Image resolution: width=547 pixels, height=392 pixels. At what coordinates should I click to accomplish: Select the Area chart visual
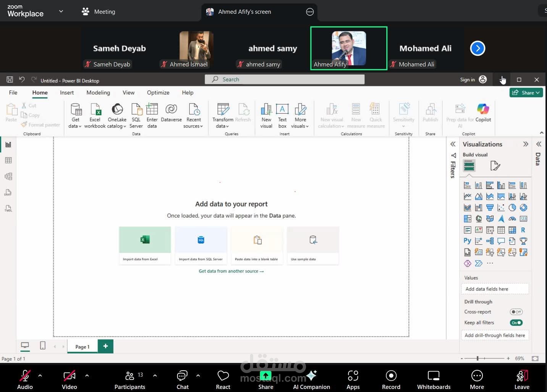479,197
